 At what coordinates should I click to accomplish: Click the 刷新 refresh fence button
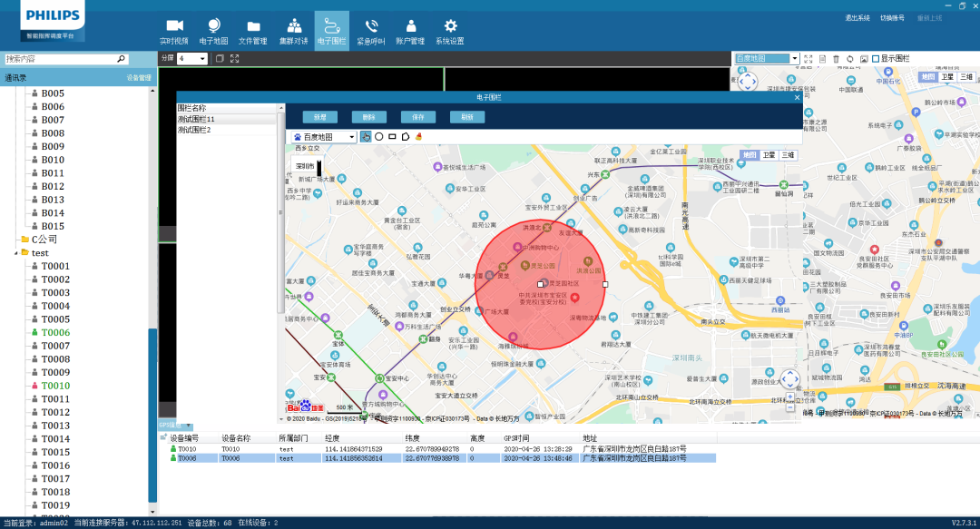click(x=467, y=117)
